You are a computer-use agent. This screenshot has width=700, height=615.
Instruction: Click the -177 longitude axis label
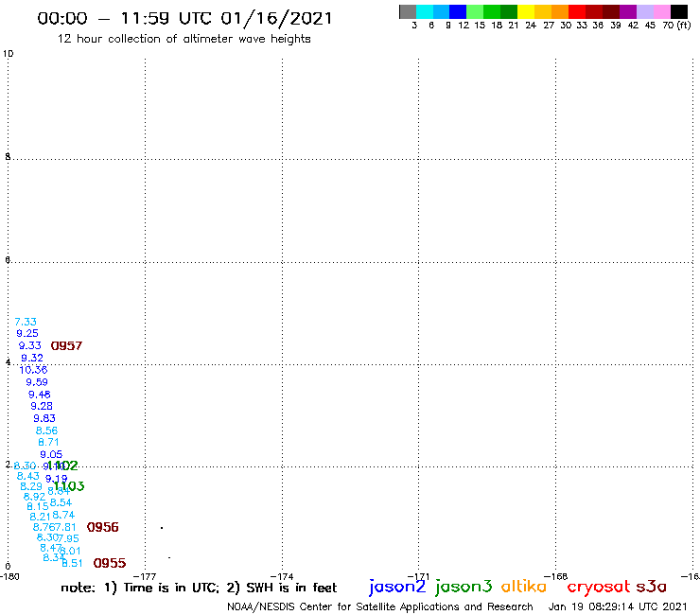[x=145, y=576]
